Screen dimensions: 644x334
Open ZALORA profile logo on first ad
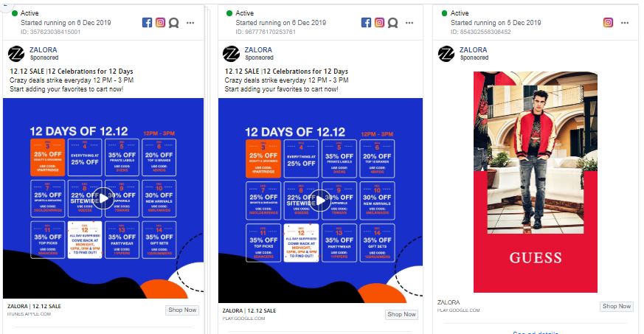pyautogui.click(x=16, y=54)
